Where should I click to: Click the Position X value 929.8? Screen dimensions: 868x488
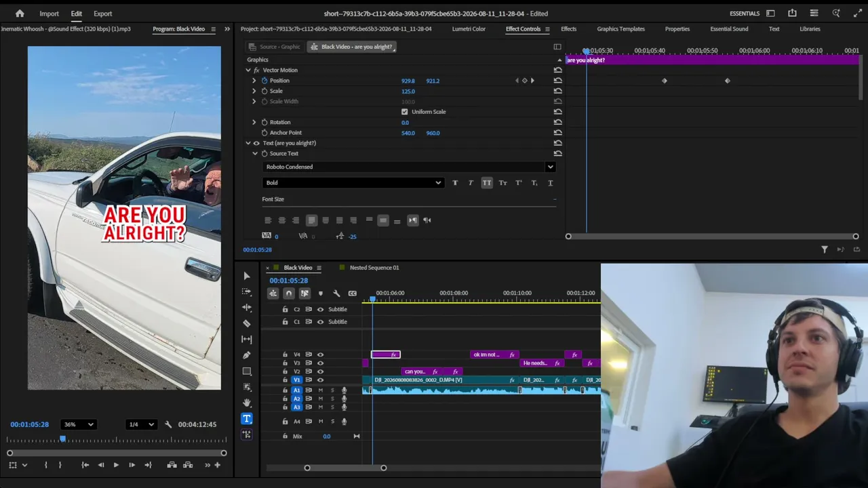[408, 81]
